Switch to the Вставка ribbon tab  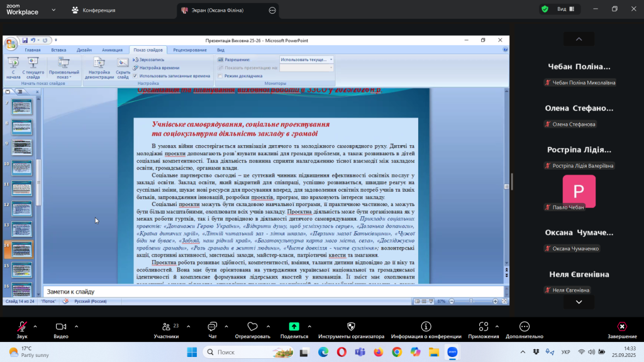click(x=58, y=50)
